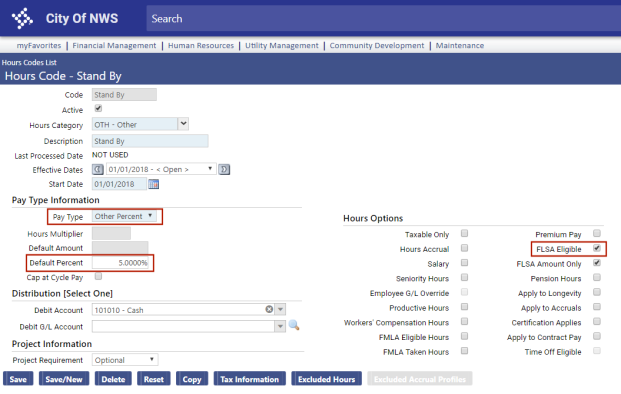Click the City Of NWS logo icon
The height and width of the screenshot is (394, 621).
click(x=22, y=18)
